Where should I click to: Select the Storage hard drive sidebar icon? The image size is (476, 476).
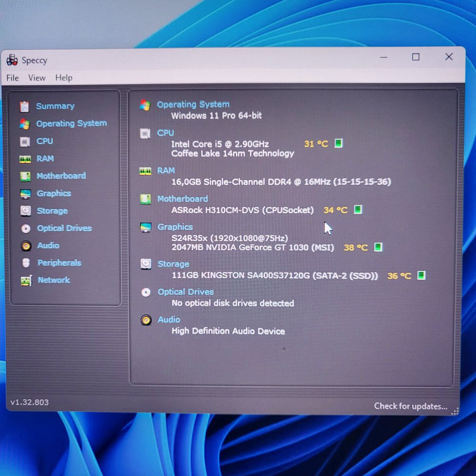pos(26,211)
